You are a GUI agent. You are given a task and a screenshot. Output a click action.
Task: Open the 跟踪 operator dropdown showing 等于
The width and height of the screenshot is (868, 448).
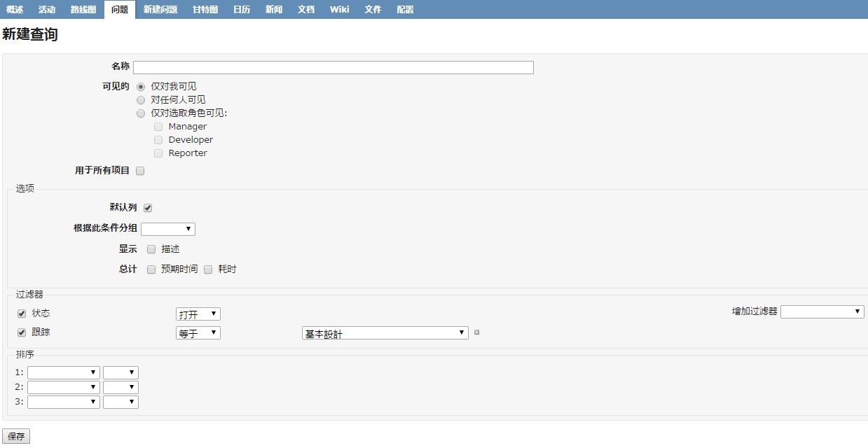coord(198,333)
